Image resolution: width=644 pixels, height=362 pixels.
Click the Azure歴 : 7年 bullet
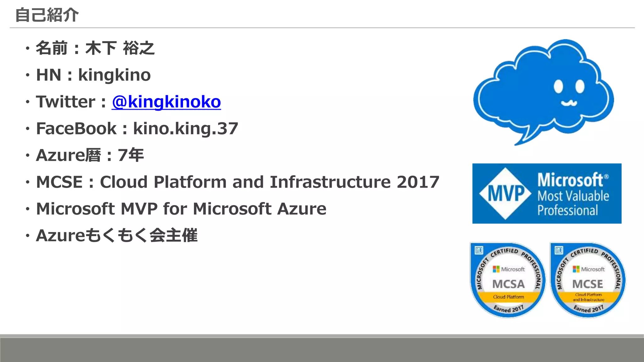(90, 155)
